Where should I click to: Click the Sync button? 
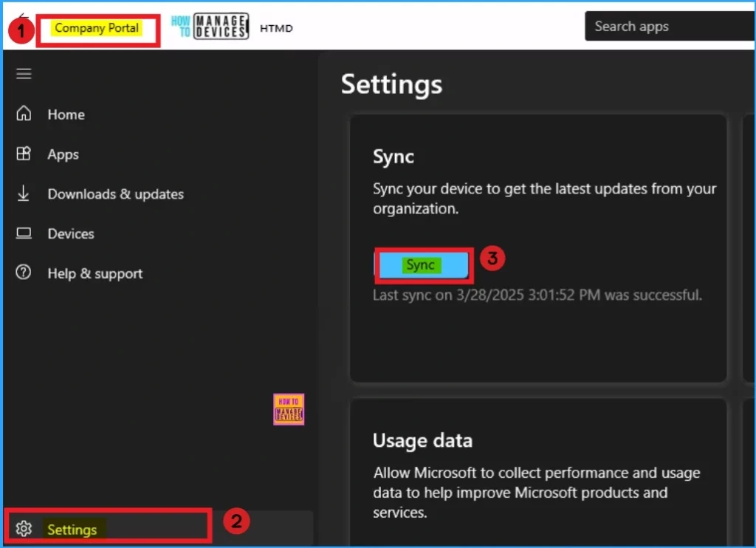(423, 265)
